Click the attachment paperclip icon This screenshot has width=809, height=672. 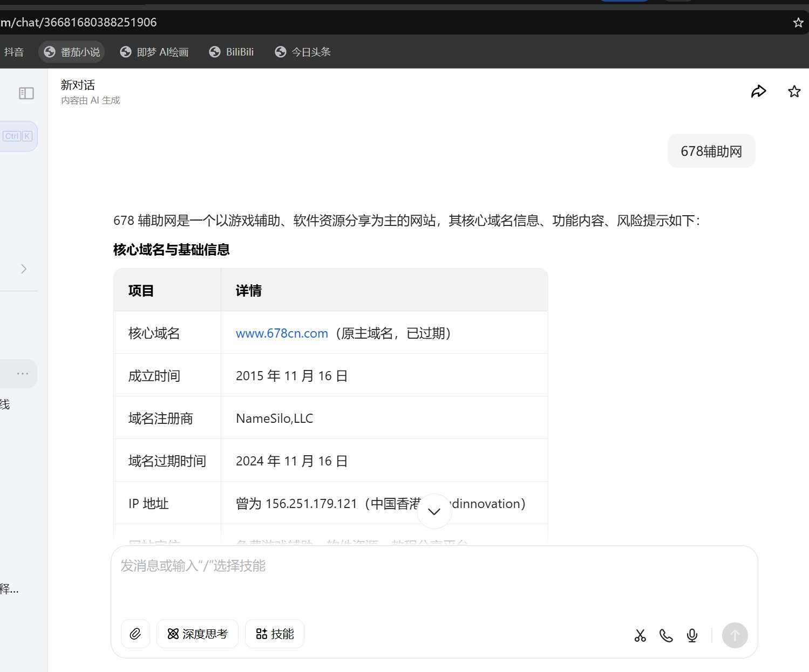click(x=135, y=634)
